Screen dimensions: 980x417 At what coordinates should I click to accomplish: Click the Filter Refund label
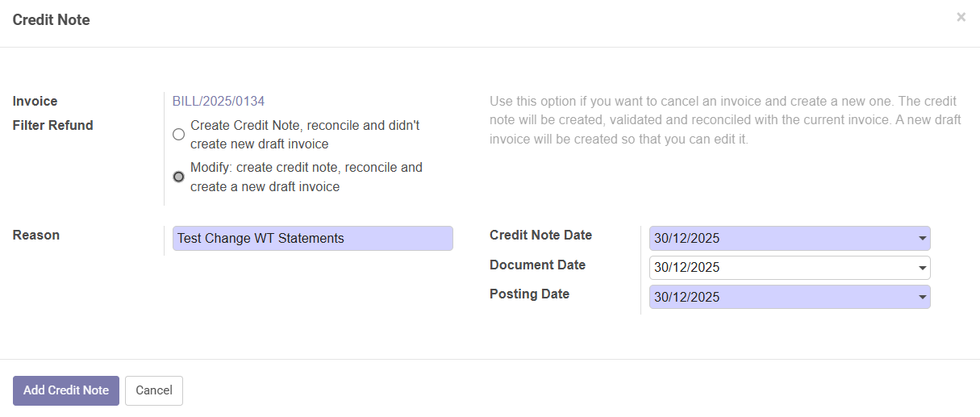[53, 126]
